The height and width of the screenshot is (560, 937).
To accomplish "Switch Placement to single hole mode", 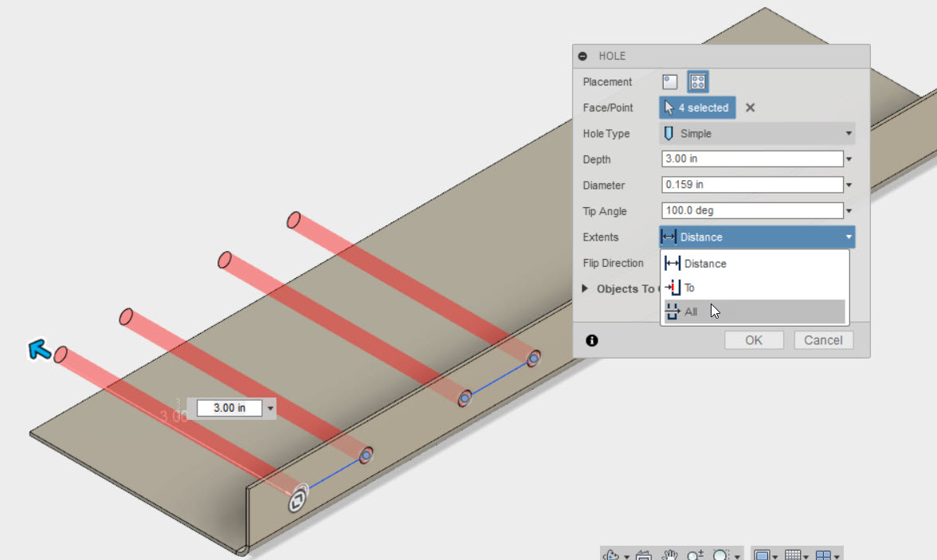I will pos(669,81).
